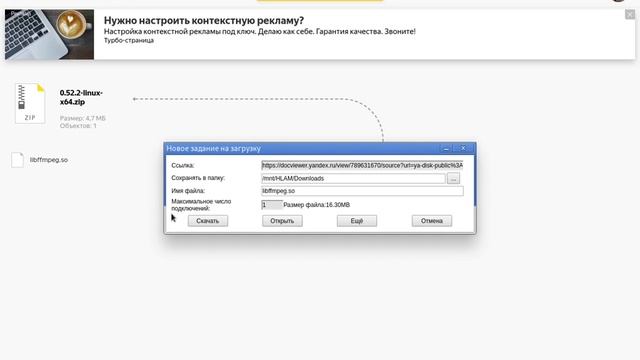Click the Сохранять в папку path field
This screenshot has width=640, height=360.
click(x=353, y=178)
